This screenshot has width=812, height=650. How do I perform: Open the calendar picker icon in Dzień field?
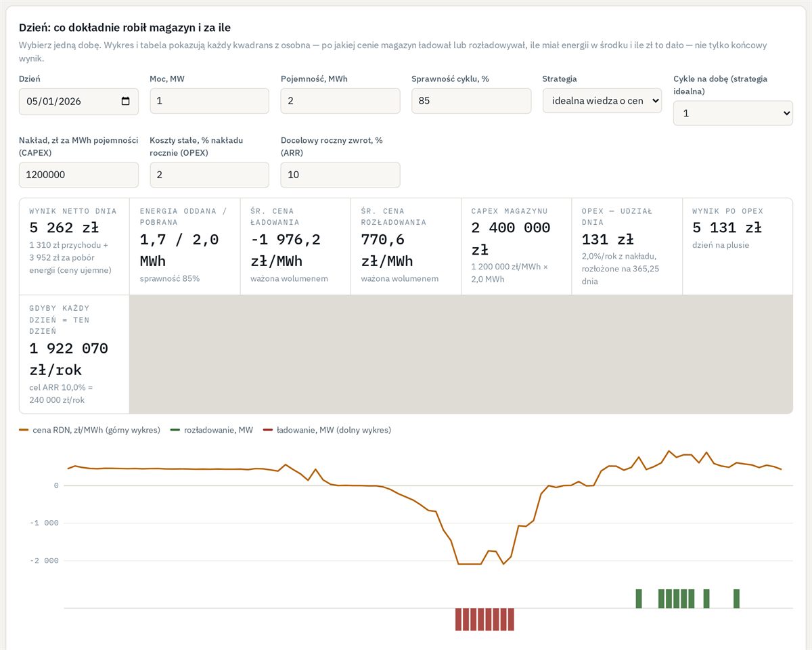[x=125, y=102]
